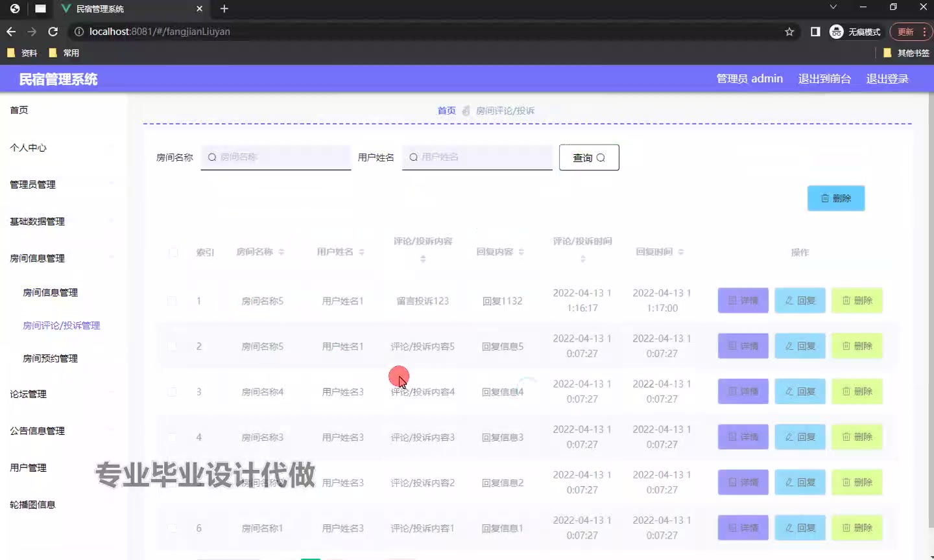
Task: Click the 房间名称 search field
Action: tap(276, 157)
